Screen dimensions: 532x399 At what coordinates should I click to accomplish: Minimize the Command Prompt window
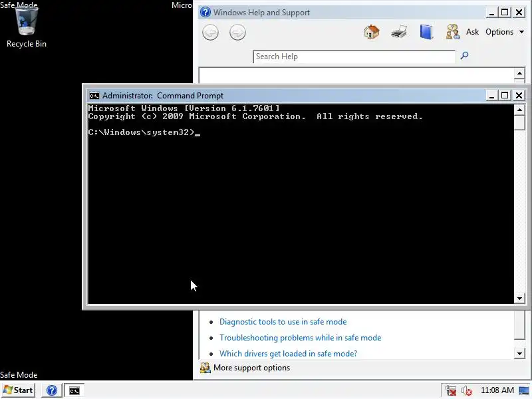point(491,95)
